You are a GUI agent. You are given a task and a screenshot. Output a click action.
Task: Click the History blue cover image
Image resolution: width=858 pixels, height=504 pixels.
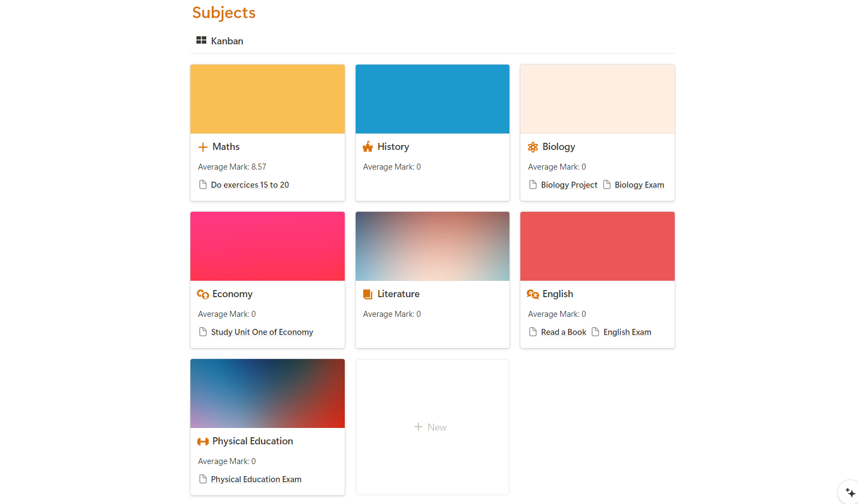tap(432, 99)
